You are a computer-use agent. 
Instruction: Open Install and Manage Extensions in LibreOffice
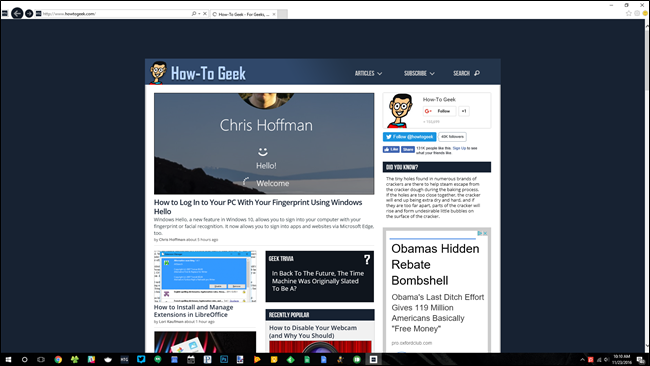coord(193,311)
